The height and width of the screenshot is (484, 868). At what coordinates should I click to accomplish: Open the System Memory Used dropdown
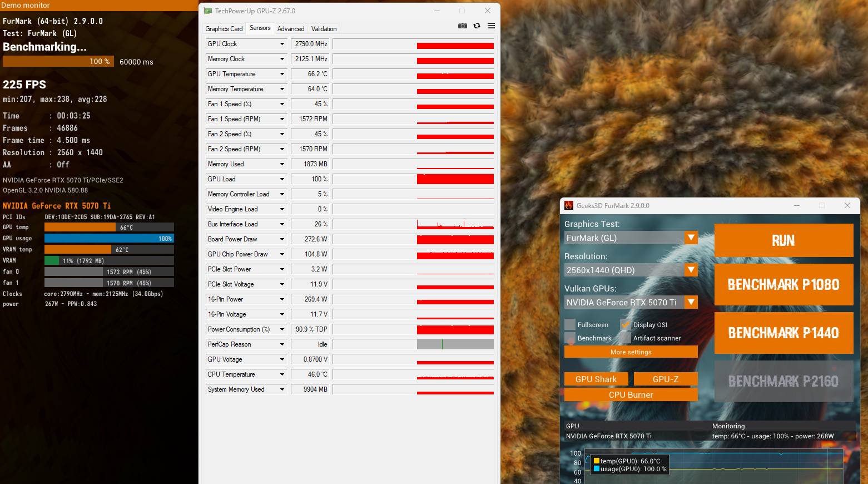pos(282,389)
